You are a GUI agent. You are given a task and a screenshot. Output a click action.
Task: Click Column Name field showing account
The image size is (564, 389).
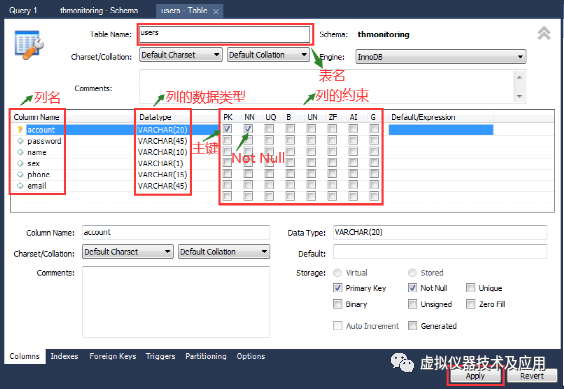pyautogui.click(x=176, y=232)
